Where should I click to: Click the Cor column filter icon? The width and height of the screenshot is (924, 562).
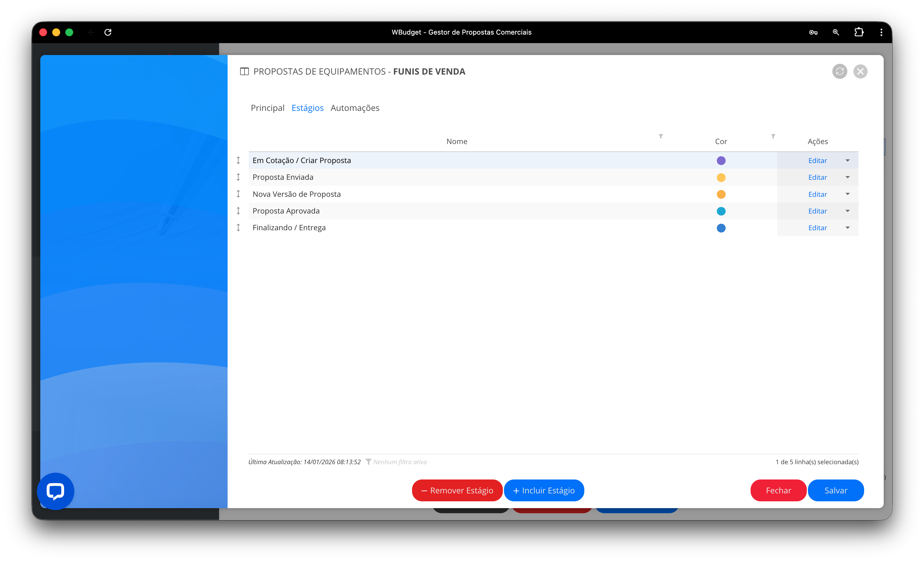click(773, 136)
